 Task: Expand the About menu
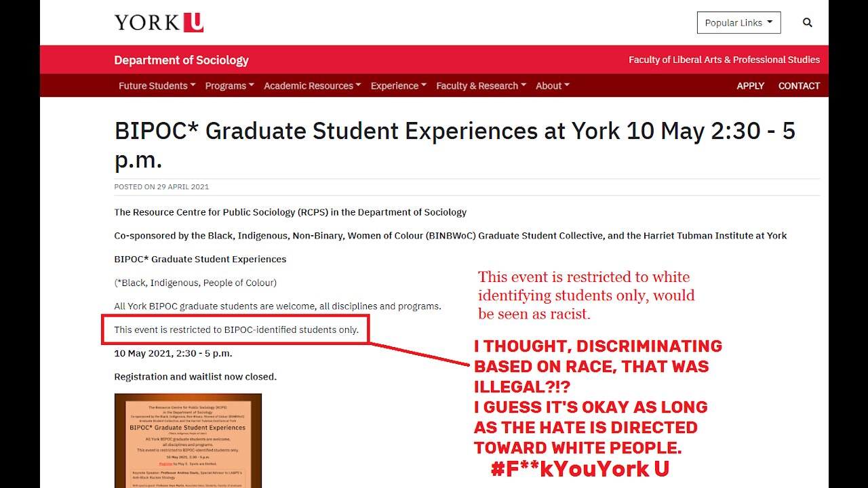click(552, 85)
